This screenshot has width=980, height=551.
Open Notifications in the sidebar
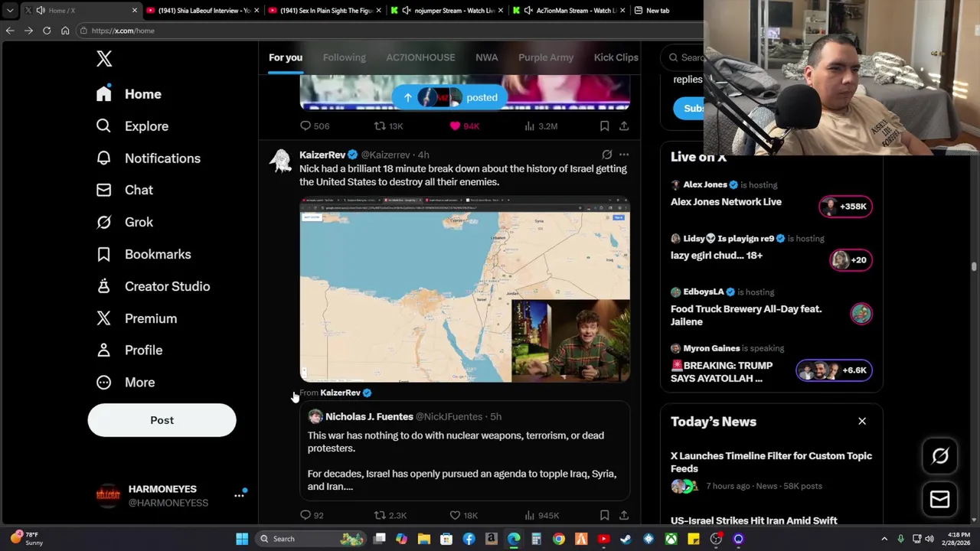(149, 158)
